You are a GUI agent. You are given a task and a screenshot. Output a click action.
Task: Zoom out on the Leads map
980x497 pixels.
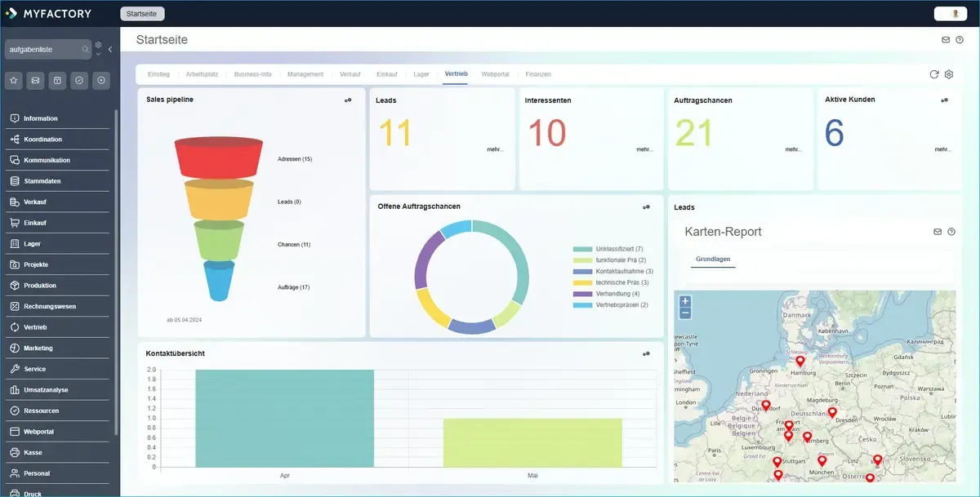(x=685, y=313)
